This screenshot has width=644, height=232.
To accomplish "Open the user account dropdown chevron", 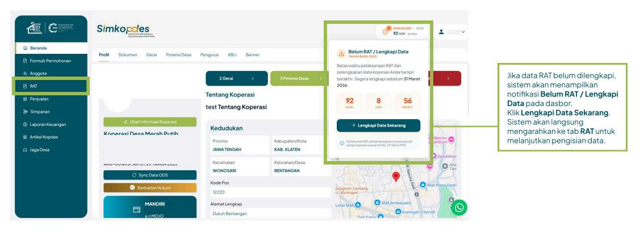I will (x=463, y=32).
